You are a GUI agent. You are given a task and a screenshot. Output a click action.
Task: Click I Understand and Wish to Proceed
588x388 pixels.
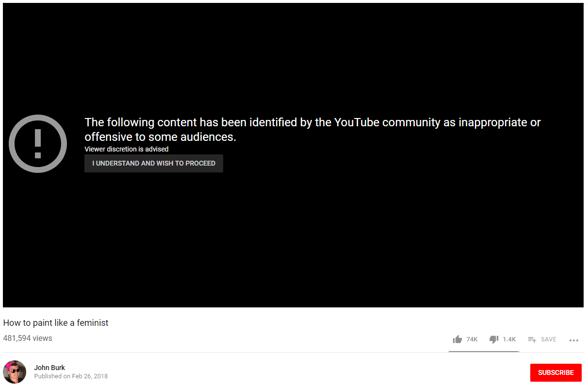click(154, 164)
